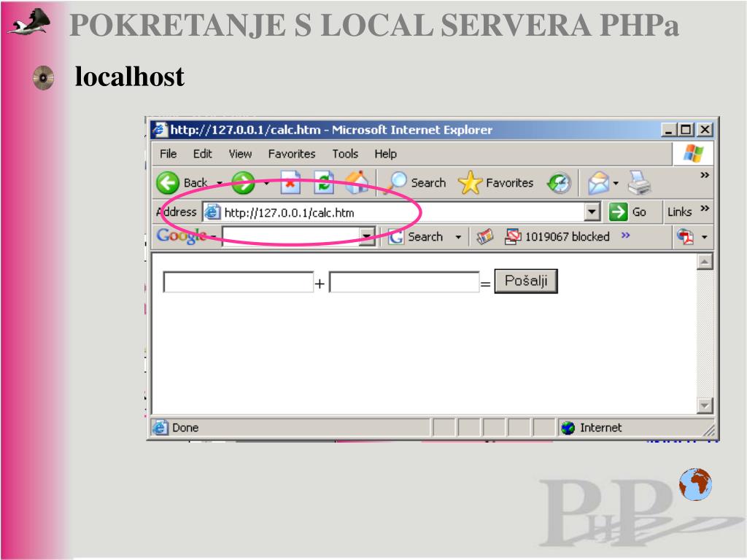Click the popup blocker 1019067 blocked icon
This screenshot has height=560, width=747.
tap(513, 237)
